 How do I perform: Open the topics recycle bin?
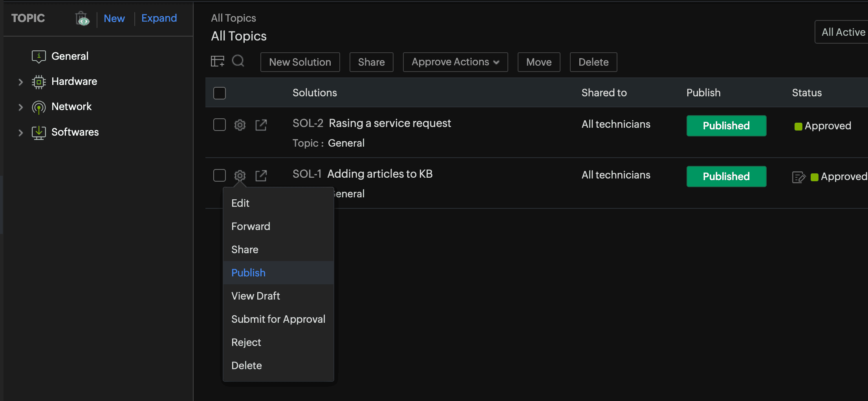[82, 18]
